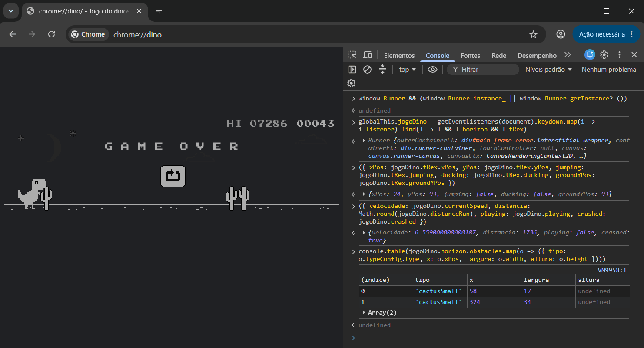Click the Filtrar console filter field
The width and height of the screenshot is (644, 348).
click(x=483, y=70)
